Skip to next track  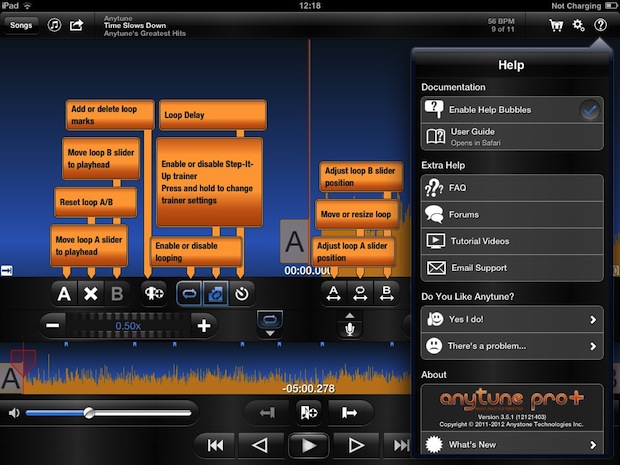click(400, 446)
